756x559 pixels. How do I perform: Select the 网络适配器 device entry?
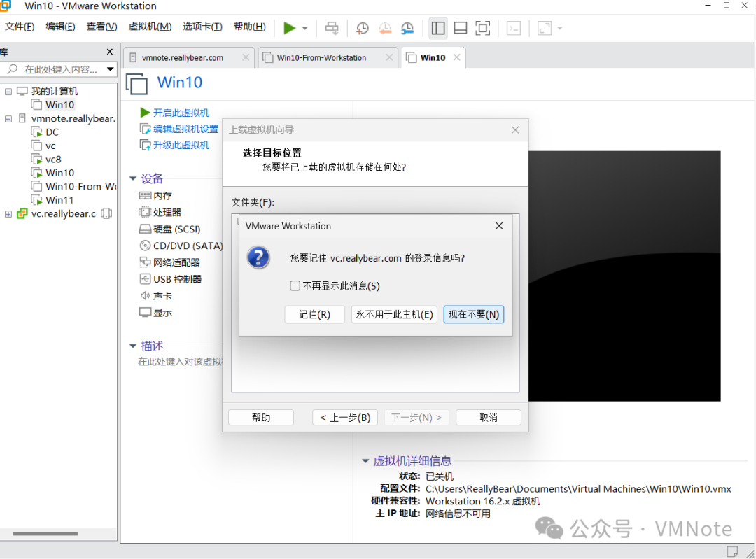click(176, 262)
